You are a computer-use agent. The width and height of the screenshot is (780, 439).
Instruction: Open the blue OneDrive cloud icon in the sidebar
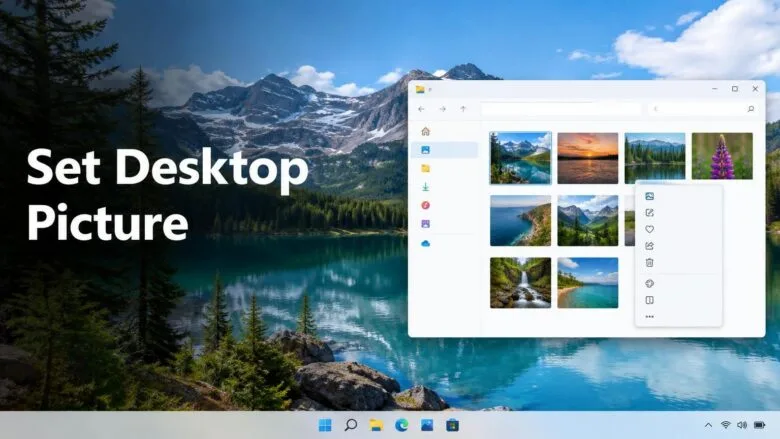click(x=425, y=244)
